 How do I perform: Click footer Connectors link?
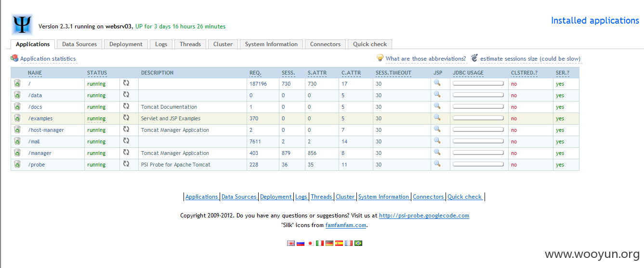(x=428, y=197)
